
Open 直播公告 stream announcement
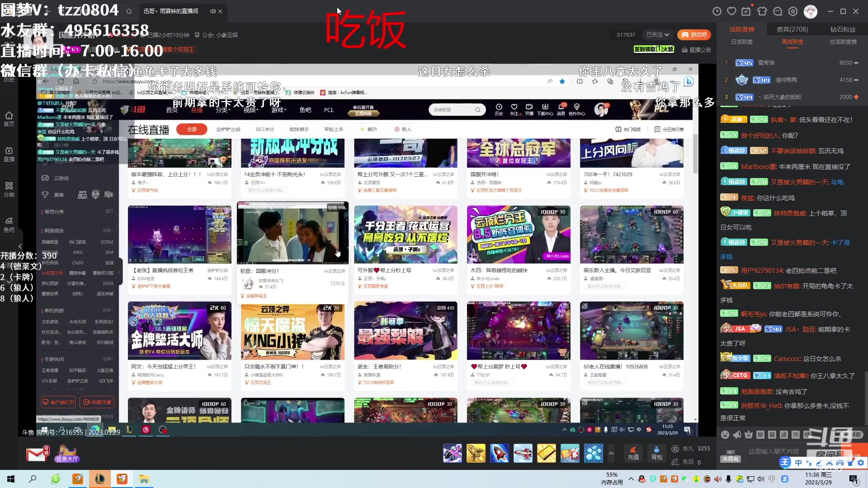[696, 50]
